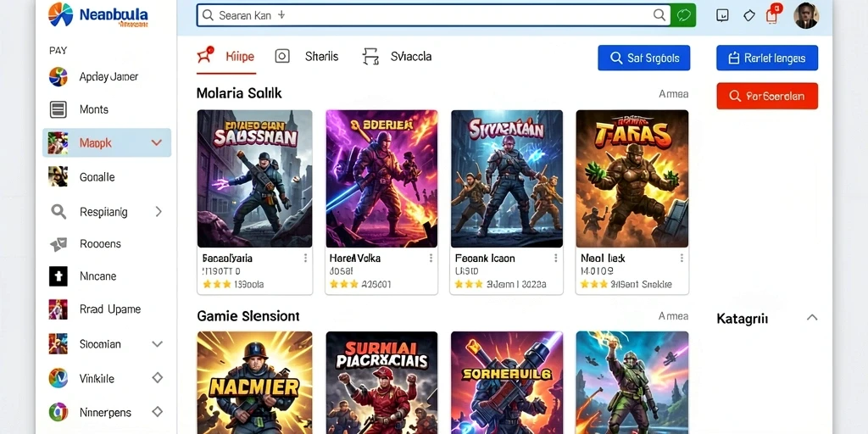
Task: Collapse the Katagrii section
Action: tap(812, 318)
